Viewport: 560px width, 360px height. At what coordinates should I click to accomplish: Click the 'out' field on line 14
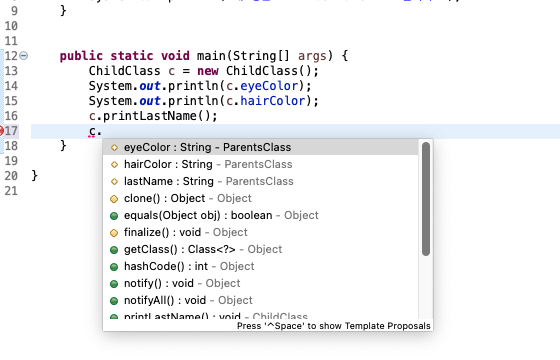tap(150, 86)
